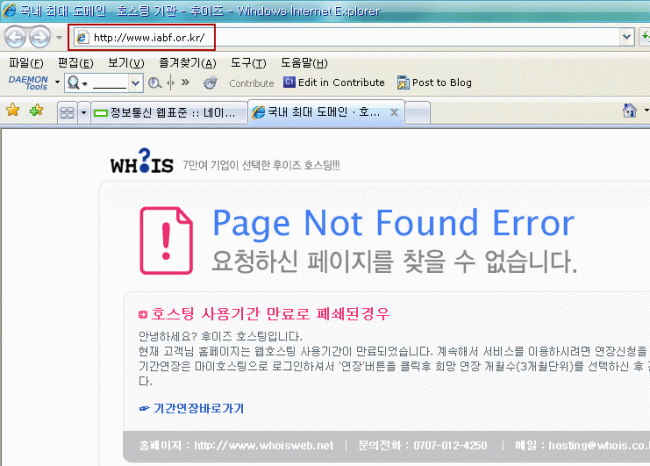Expand the tab list dropdown arrow

(83, 112)
